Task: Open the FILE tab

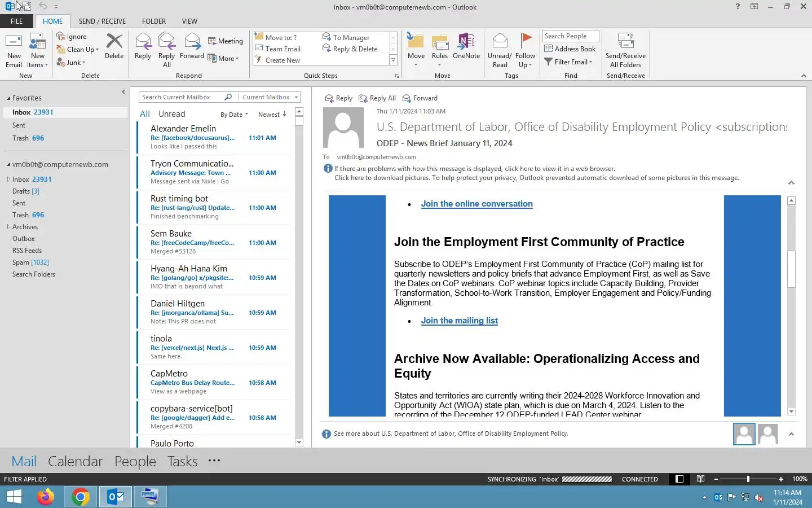Action: pos(17,21)
